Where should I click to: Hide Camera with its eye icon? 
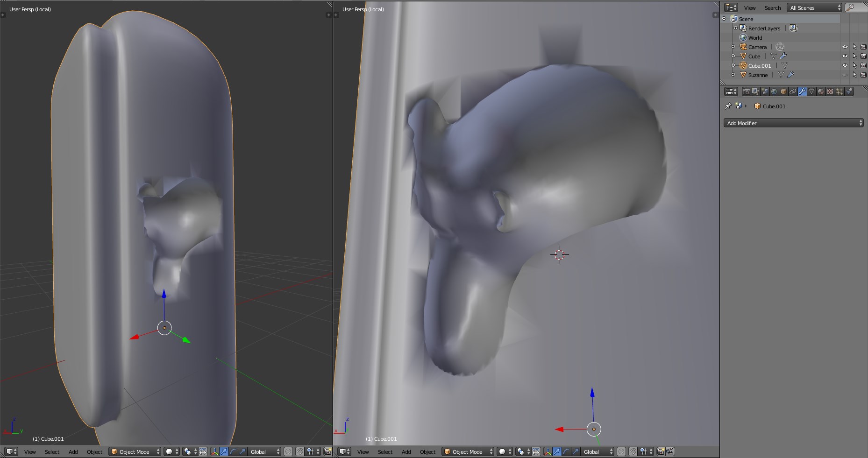845,47
